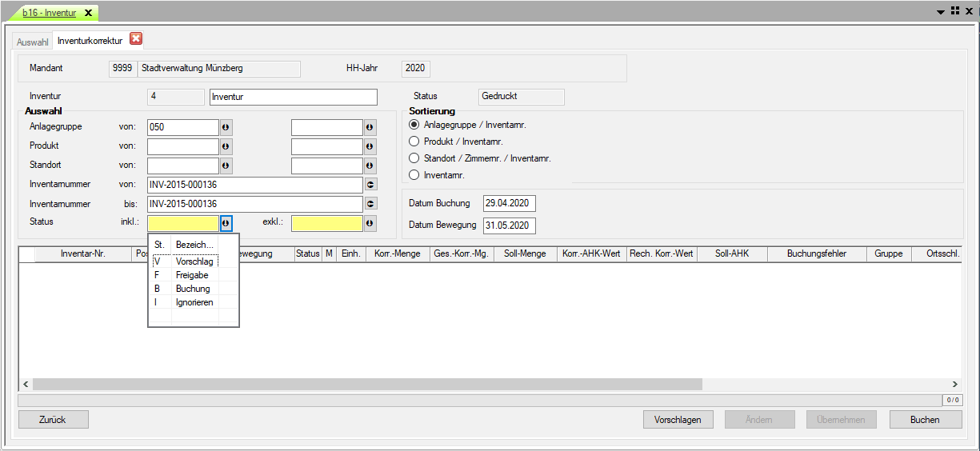Open lookup for Anlagegruppe von field
This screenshot has height=451, width=980.
click(226, 127)
